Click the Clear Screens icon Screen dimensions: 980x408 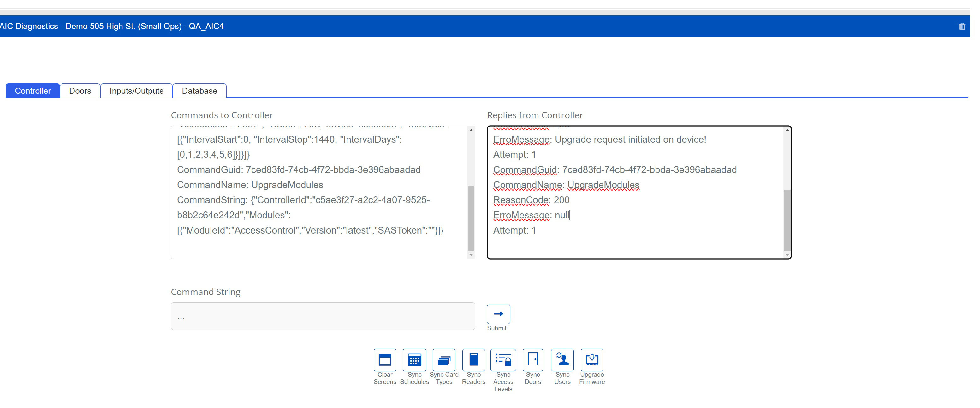coord(385,359)
